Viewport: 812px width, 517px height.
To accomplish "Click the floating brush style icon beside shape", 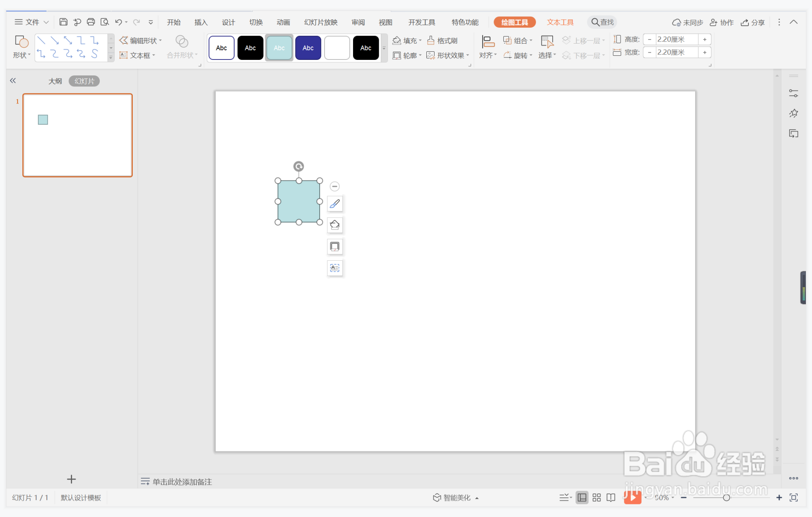I will (335, 204).
